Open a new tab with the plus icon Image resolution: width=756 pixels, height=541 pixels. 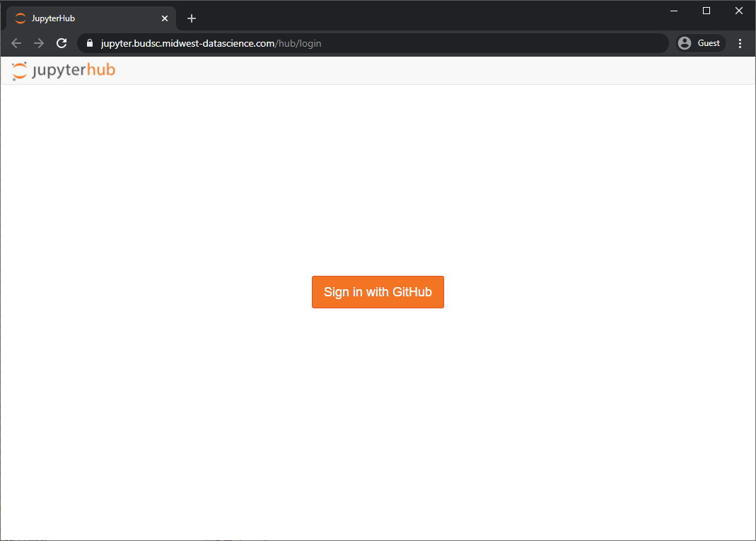coord(192,18)
